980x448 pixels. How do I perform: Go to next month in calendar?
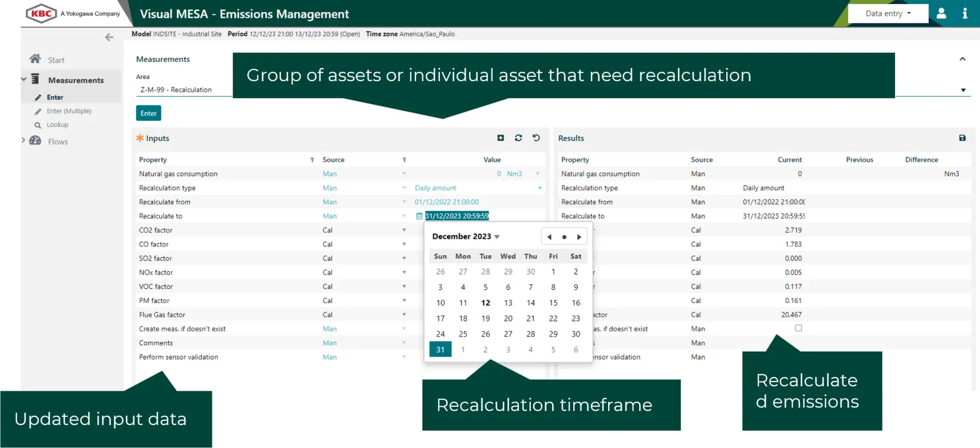pyautogui.click(x=579, y=237)
